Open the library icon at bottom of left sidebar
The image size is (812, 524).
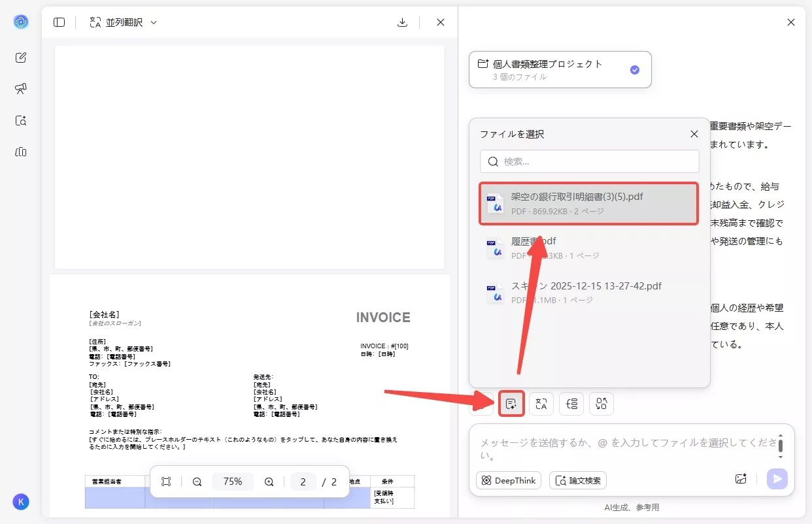tap(20, 152)
